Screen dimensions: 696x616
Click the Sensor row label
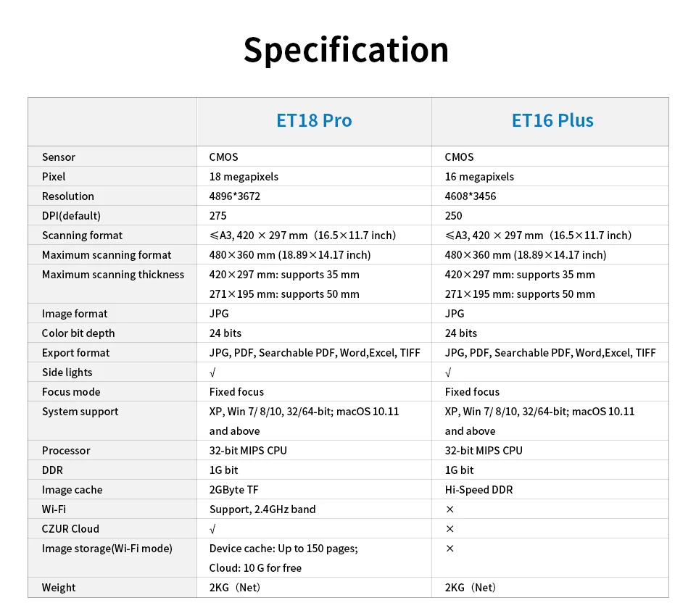59,157
